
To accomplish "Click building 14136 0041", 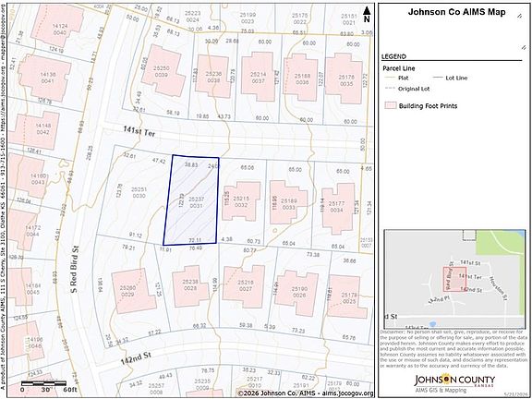I will click(44, 78).
